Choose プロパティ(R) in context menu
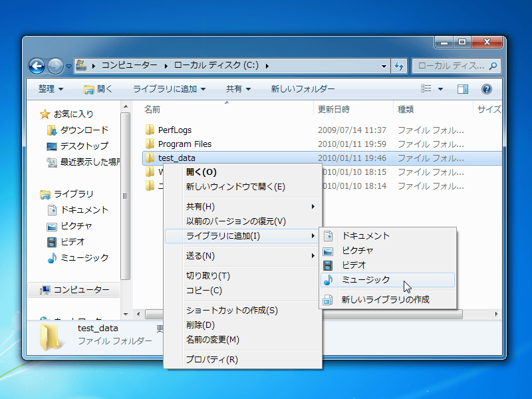Screen dimensions: 532x399 coord(242,359)
